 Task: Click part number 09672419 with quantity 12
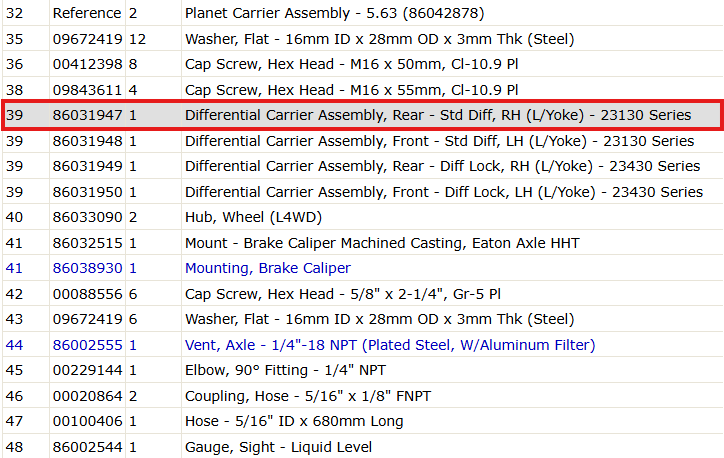point(87,39)
